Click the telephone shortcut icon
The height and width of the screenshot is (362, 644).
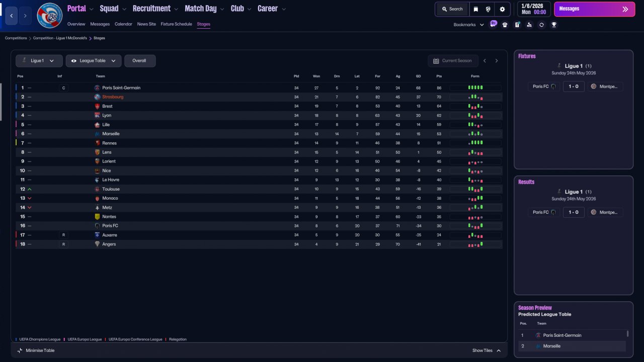pyautogui.click(x=505, y=25)
